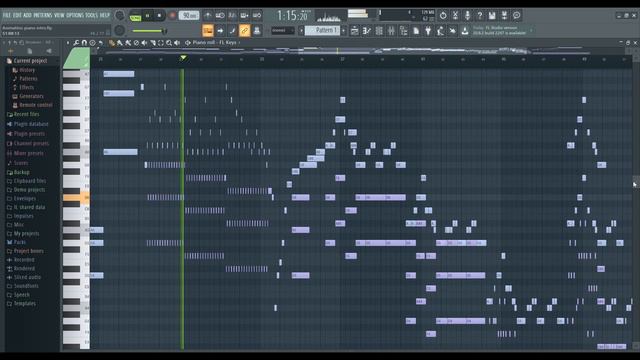
Task: Select the piano roll draw pencil tool
Action: click(x=112, y=42)
